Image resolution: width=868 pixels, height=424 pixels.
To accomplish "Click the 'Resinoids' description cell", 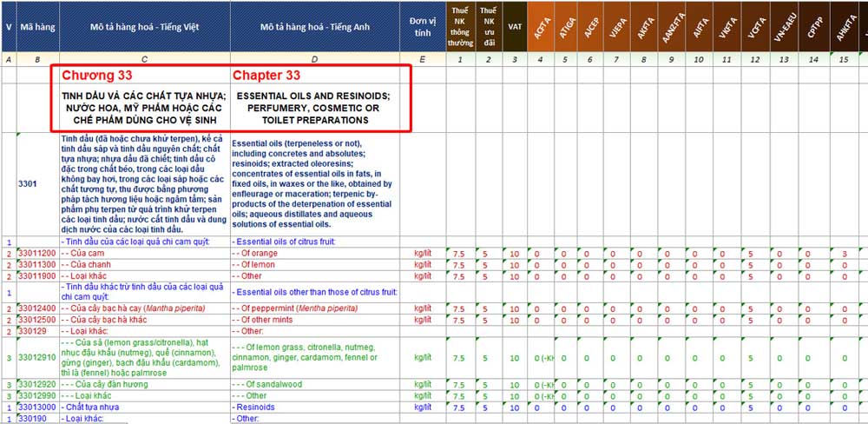I will tap(255, 407).
